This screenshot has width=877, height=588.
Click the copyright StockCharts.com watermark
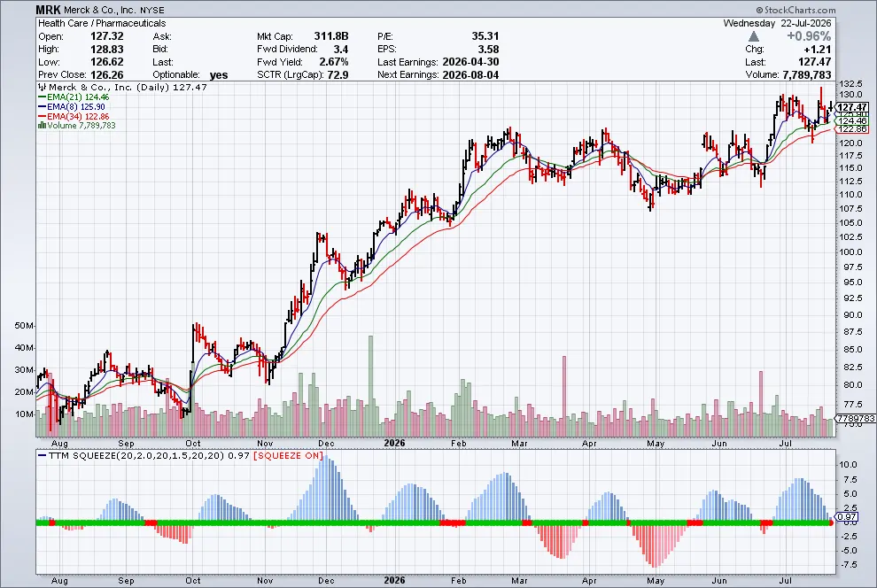tap(796, 10)
